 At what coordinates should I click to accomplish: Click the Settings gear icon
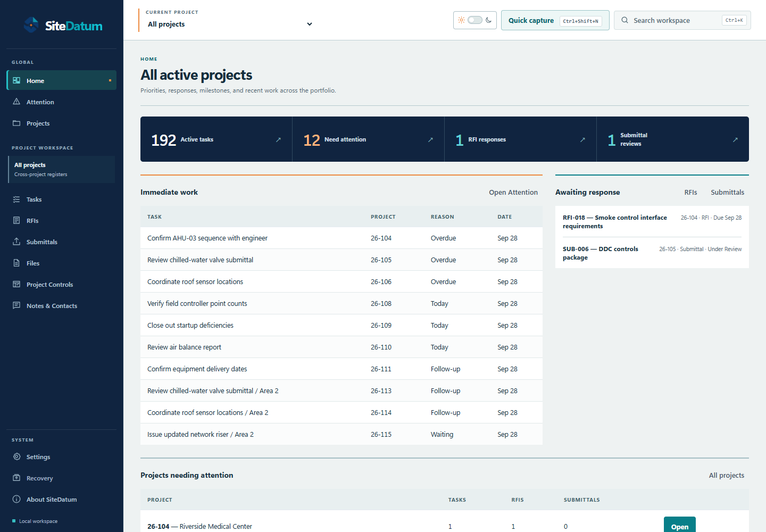point(16,456)
